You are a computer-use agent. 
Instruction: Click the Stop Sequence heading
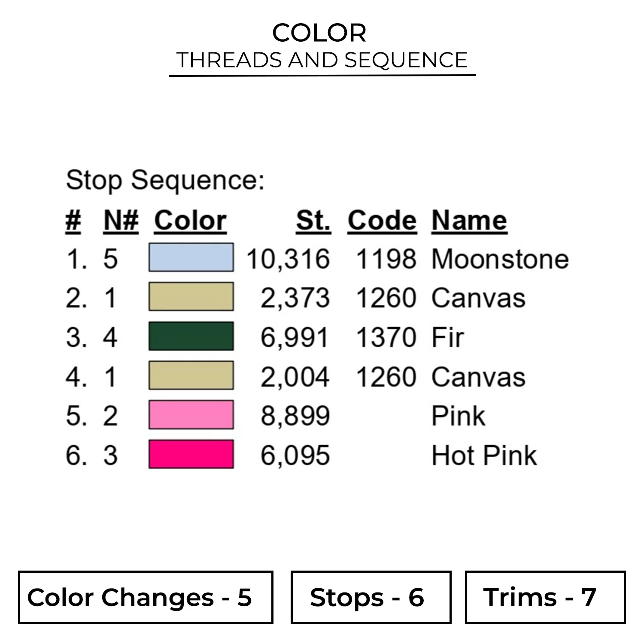click(165, 180)
